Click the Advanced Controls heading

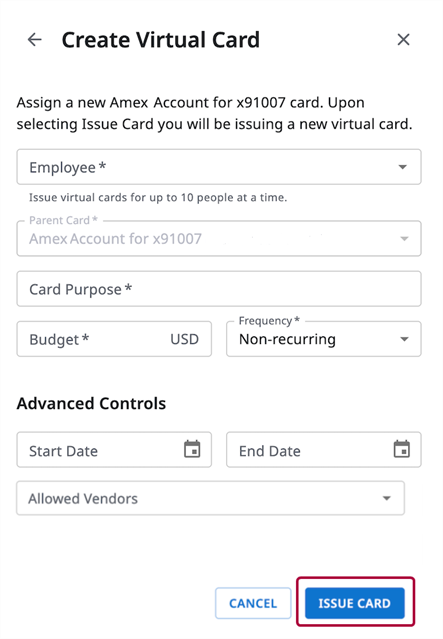91,403
